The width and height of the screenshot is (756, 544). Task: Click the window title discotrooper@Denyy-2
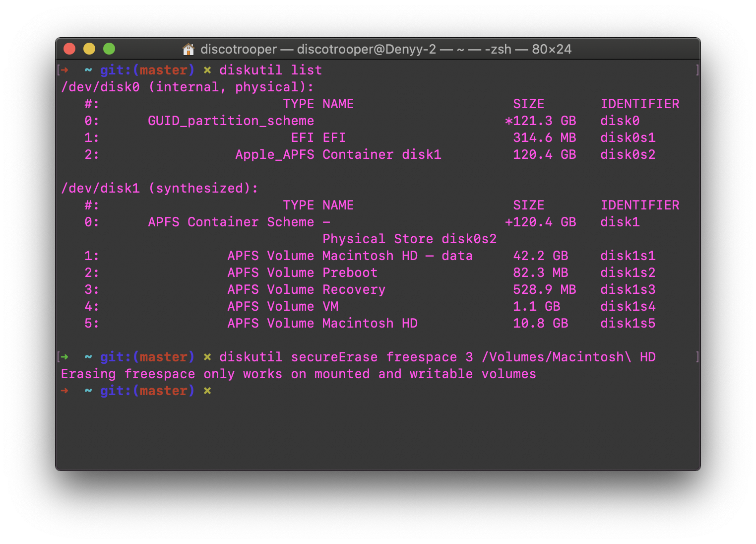pyautogui.click(x=366, y=49)
